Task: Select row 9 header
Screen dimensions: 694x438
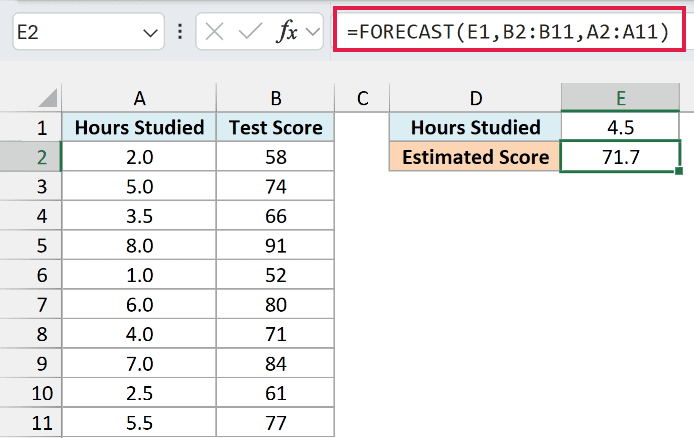Action: (x=31, y=363)
